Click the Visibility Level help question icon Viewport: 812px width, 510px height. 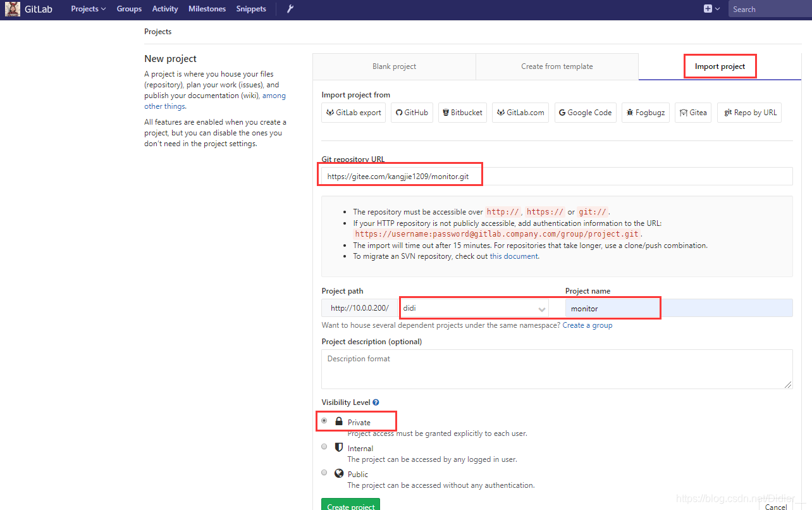click(376, 402)
